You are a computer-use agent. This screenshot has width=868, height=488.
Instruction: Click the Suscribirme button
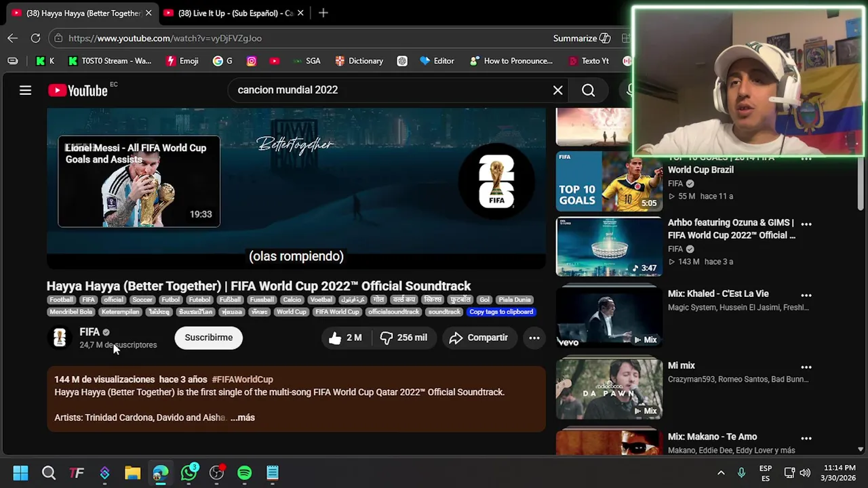pos(208,338)
